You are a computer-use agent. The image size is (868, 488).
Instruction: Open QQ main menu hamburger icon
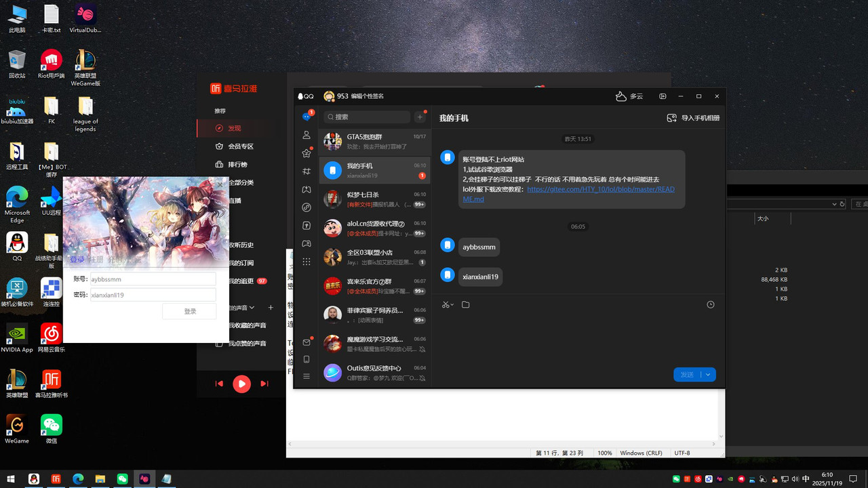click(307, 376)
